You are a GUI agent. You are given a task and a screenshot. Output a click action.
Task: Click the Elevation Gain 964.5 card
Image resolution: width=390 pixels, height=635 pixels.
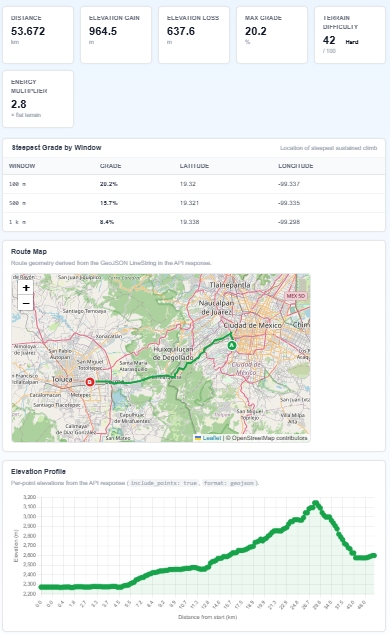click(116, 35)
